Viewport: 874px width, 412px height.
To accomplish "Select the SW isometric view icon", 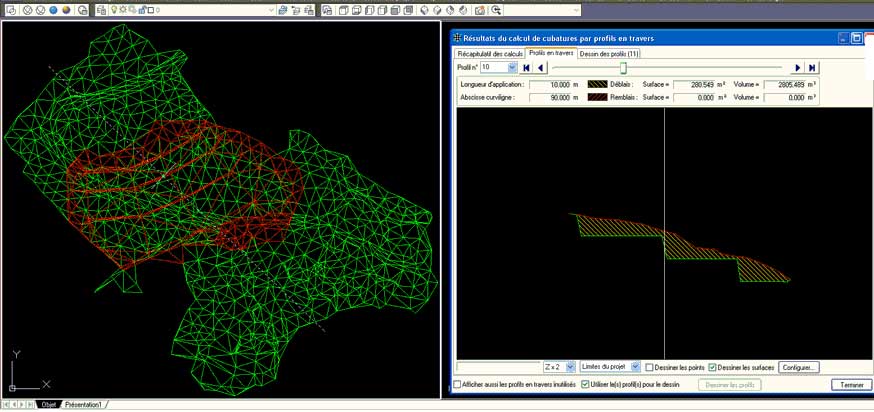I will click(x=424, y=10).
